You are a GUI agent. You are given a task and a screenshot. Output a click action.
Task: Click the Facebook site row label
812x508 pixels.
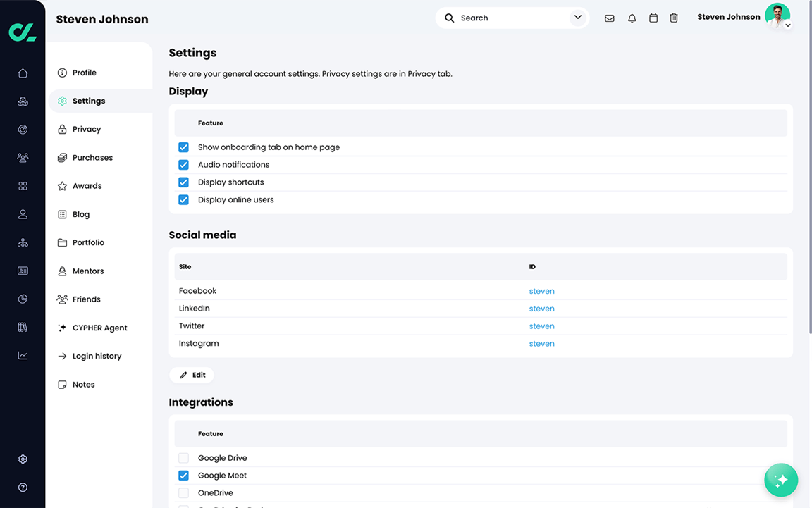coord(198,291)
